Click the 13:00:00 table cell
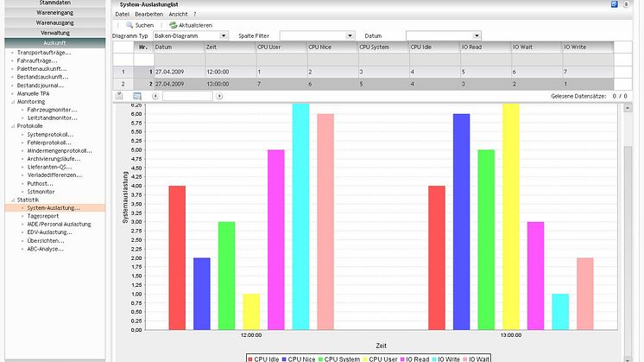The image size is (644, 362). [230, 84]
